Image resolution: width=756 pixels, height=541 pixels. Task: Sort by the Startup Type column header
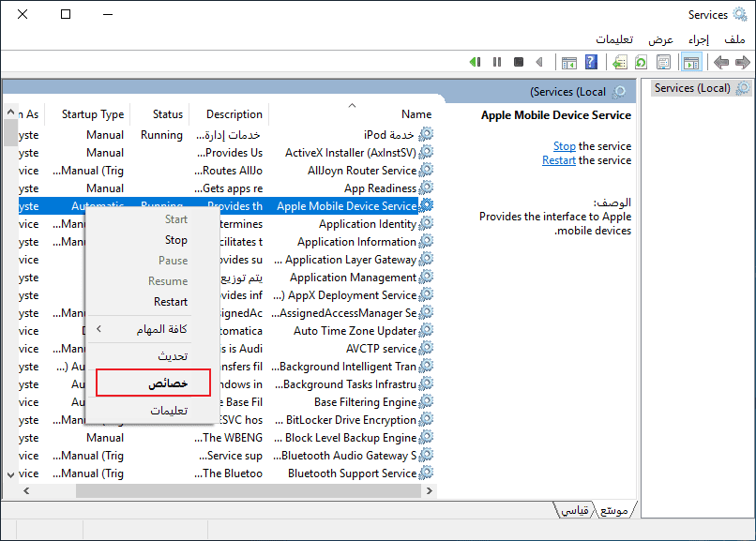pos(88,114)
